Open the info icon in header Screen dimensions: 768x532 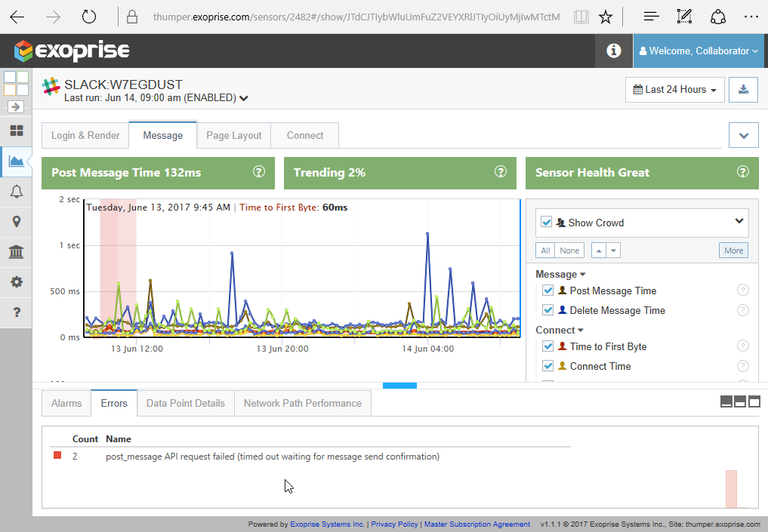point(614,51)
